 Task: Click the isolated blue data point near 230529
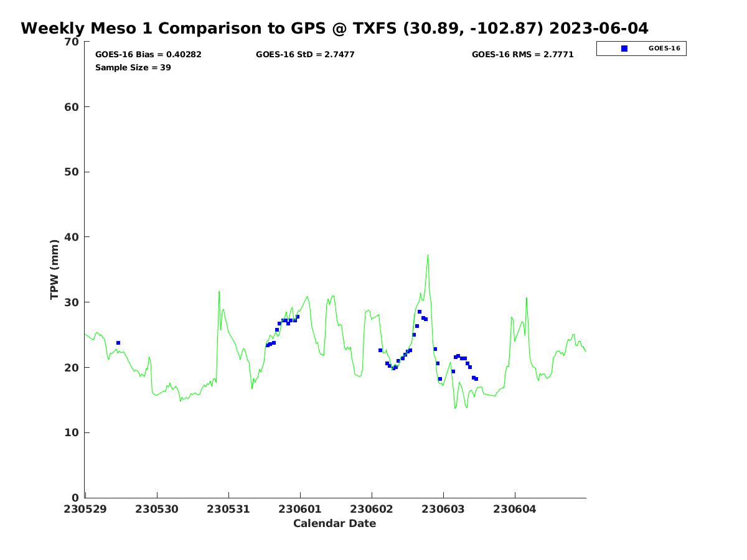[x=118, y=343]
